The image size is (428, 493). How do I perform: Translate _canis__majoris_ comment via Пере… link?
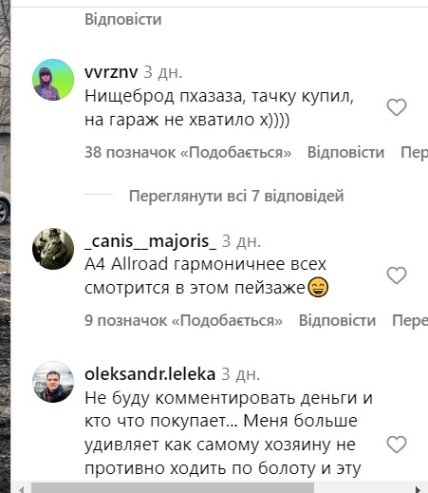(x=410, y=320)
